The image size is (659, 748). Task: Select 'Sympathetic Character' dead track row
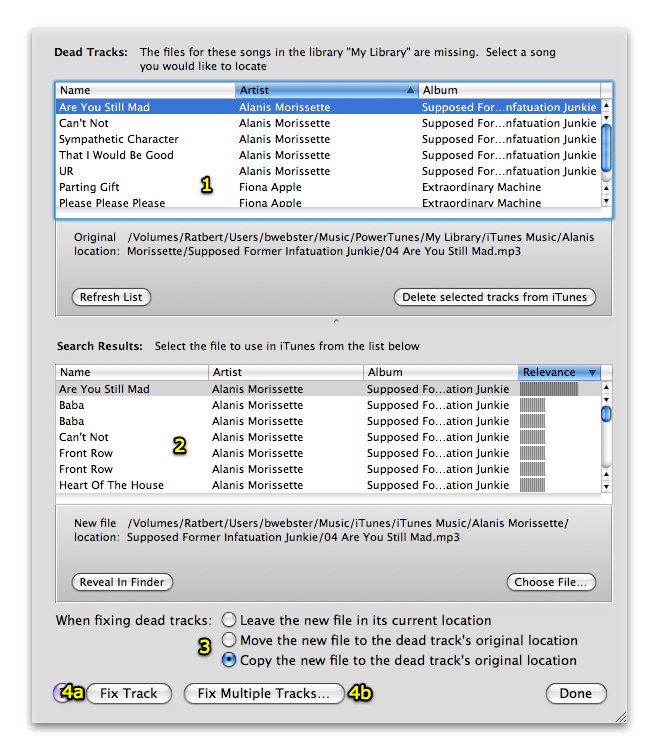(x=118, y=139)
